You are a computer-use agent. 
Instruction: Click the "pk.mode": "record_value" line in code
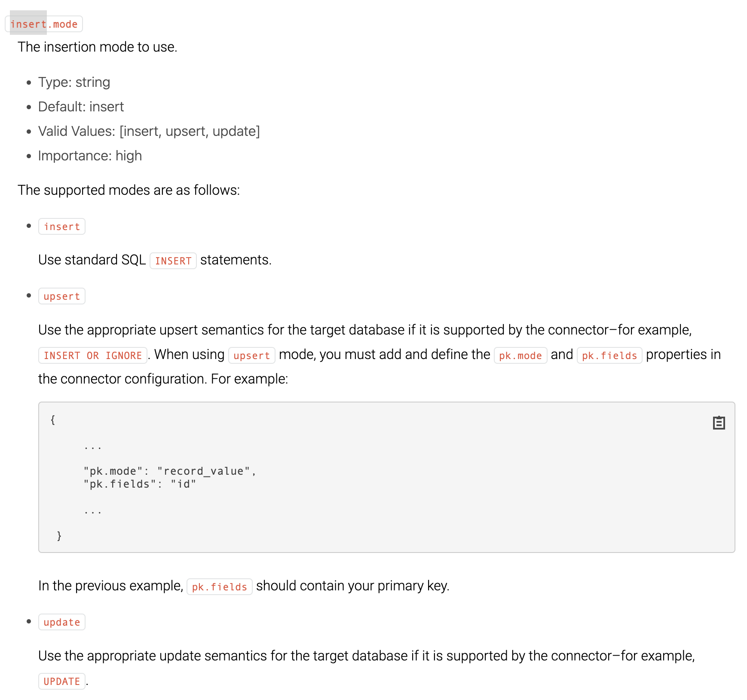[x=170, y=471]
